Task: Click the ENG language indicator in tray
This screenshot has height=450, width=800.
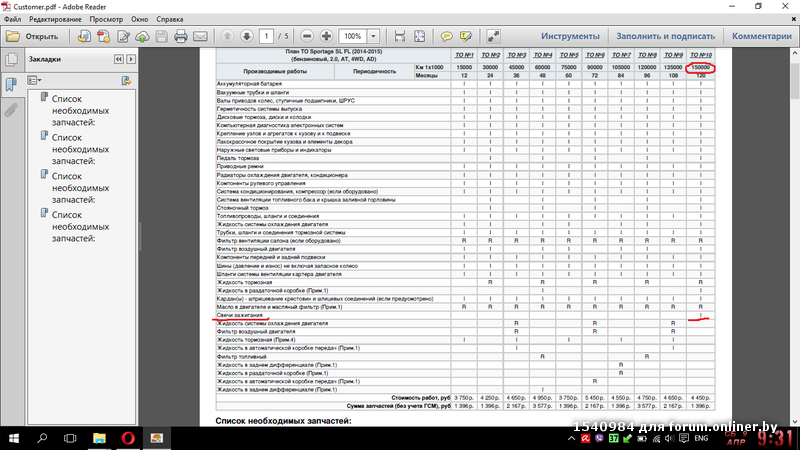Action: (701, 438)
